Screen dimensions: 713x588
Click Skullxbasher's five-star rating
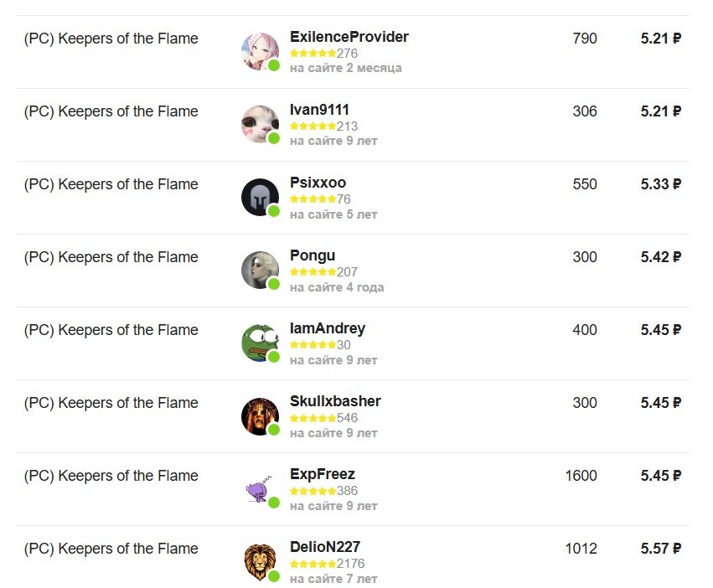point(313,418)
